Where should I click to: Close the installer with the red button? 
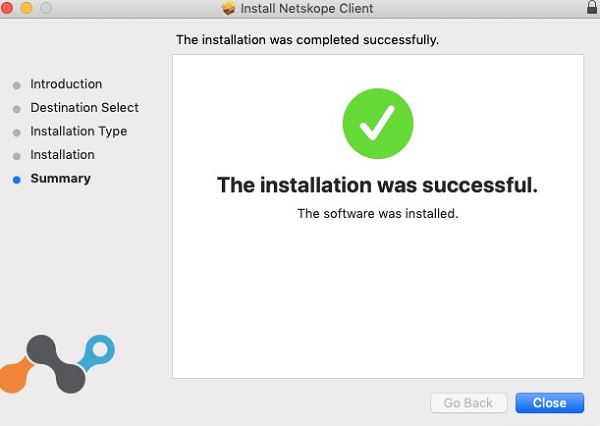tap(9, 9)
